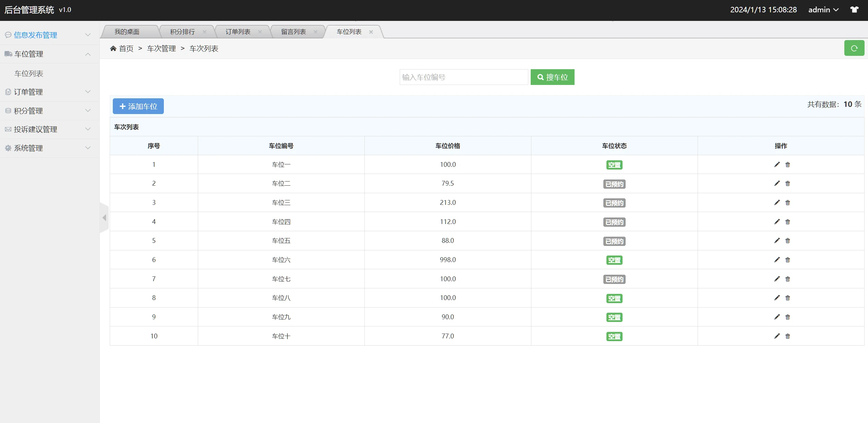
Task: Close the 车位列表 tab
Action: pyautogui.click(x=371, y=32)
